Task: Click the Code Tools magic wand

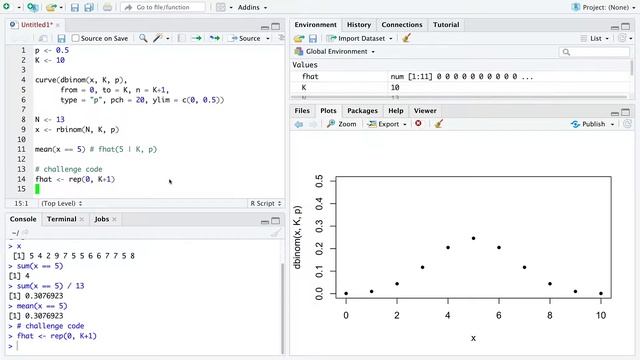Action: pyautogui.click(x=158, y=38)
